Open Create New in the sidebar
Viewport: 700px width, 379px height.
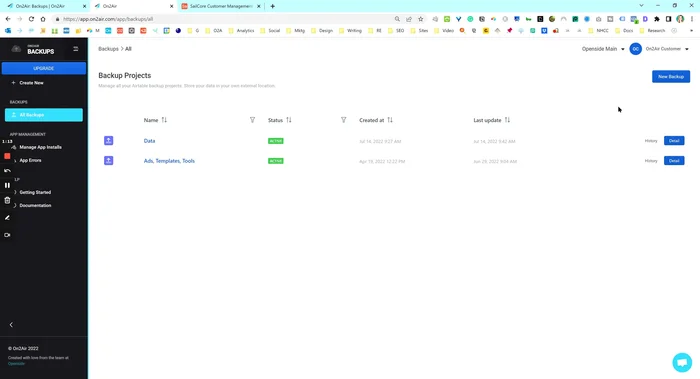coord(28,83)
